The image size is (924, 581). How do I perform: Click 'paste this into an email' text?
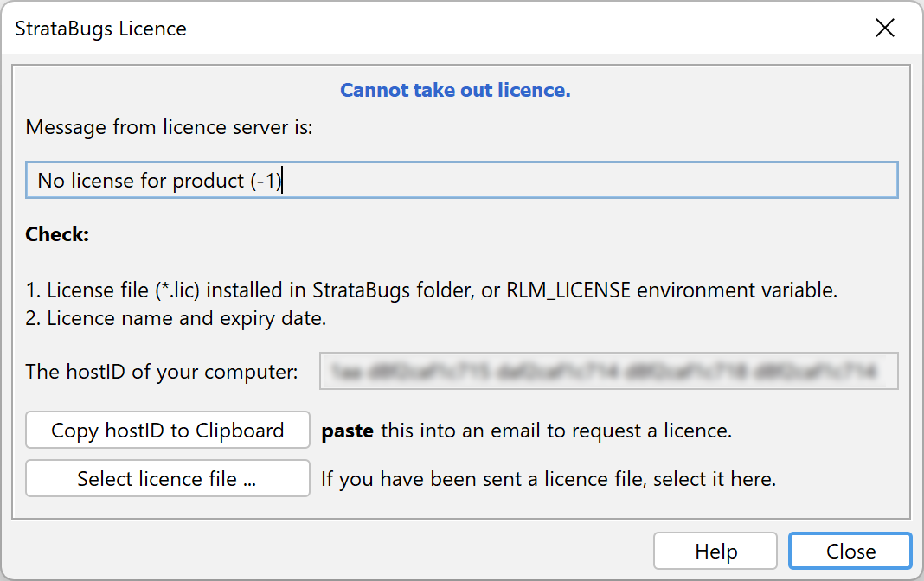pos(527,431)
